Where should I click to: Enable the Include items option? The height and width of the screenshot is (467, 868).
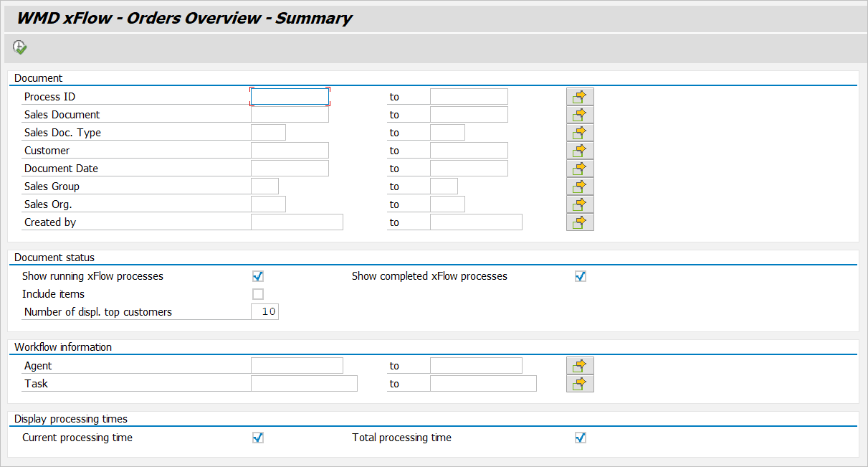pos(257,293)
